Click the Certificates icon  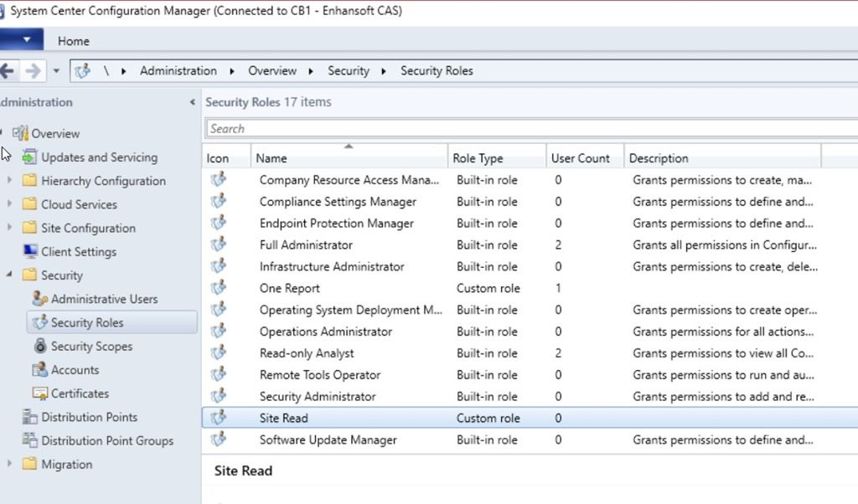[39, 393]
